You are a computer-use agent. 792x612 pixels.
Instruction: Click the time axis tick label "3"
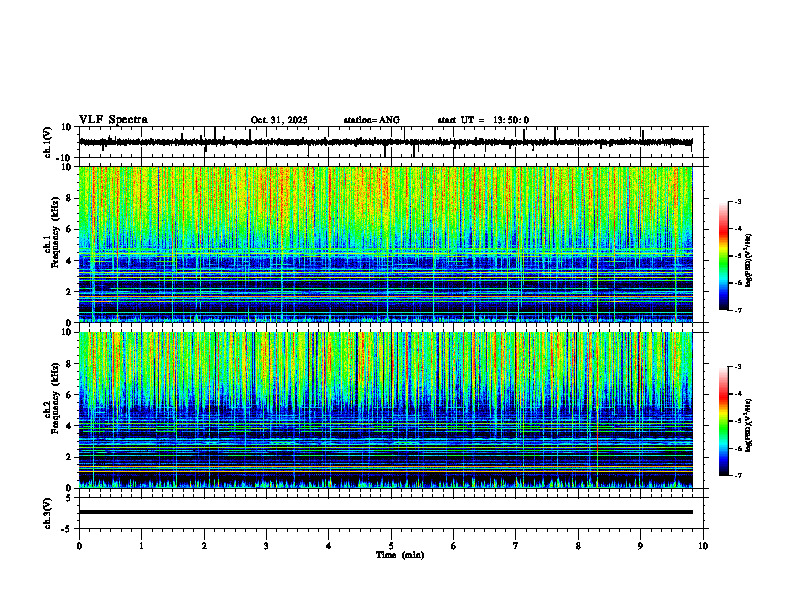(266, 546)
